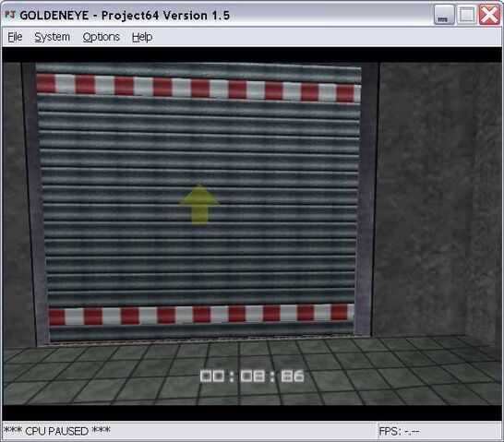
Task: Open the File menu
Action: (x=15, y=37)
